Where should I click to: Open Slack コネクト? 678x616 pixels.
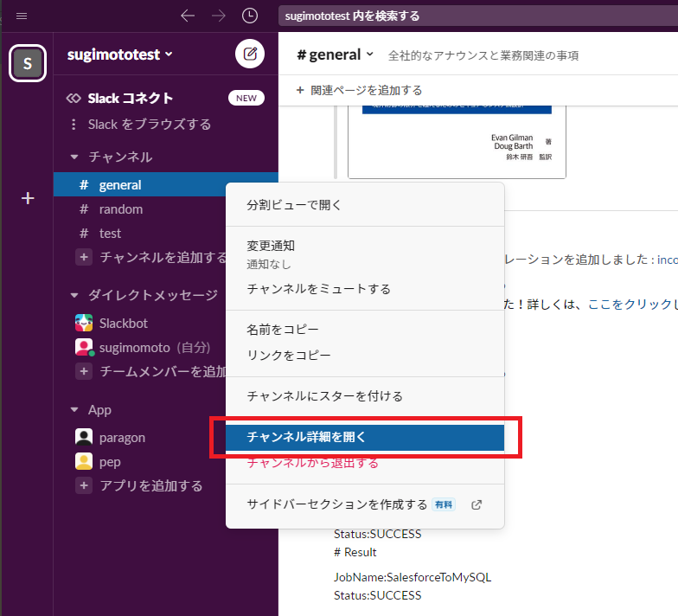130,99
